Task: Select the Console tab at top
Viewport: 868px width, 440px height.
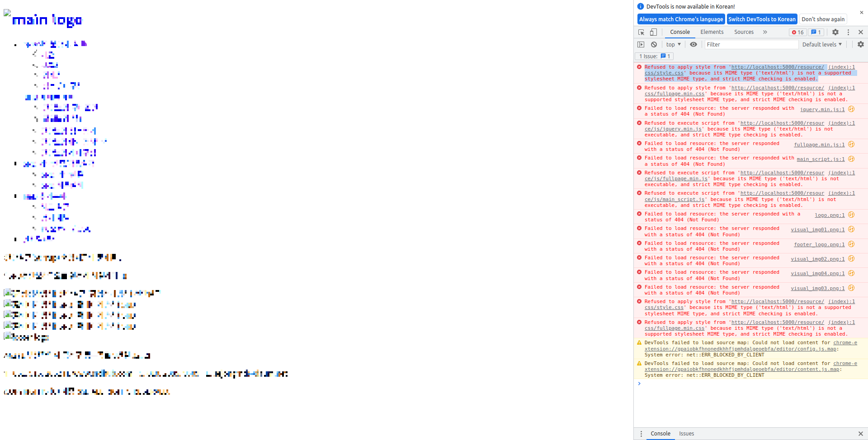Action: pos(680,32)
